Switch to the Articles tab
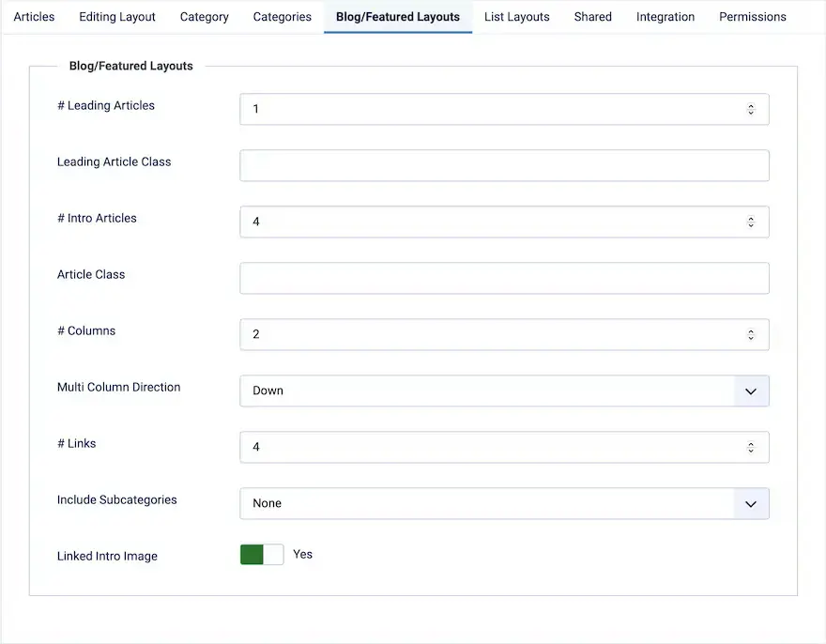This screenshot has width=826, height=644. (34, 17)
